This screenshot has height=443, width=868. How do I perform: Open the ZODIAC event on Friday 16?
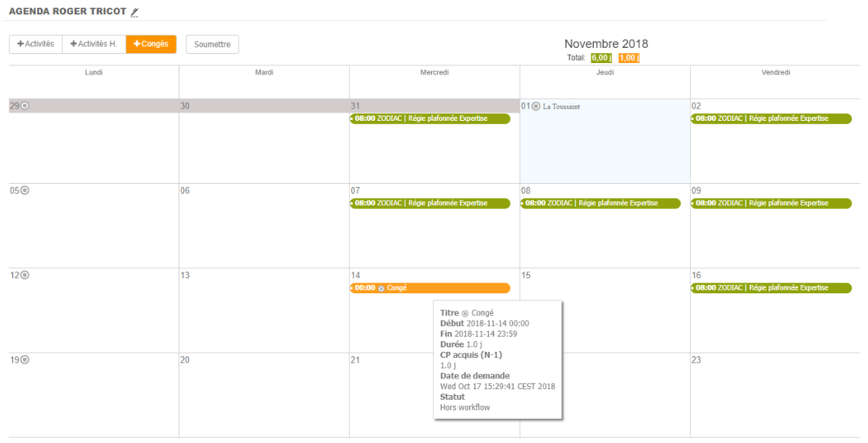coord(771,288)
